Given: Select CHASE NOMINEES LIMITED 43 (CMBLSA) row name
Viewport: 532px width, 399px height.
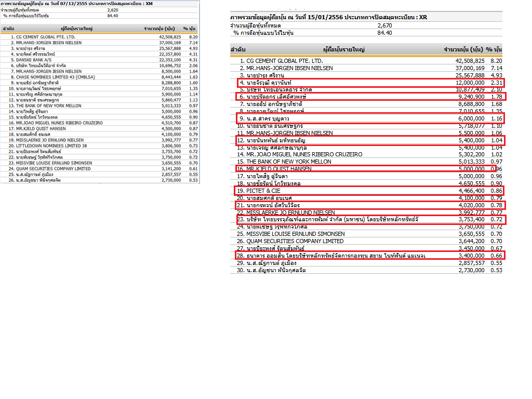Looking at the screenshot, I should (55, 77).
